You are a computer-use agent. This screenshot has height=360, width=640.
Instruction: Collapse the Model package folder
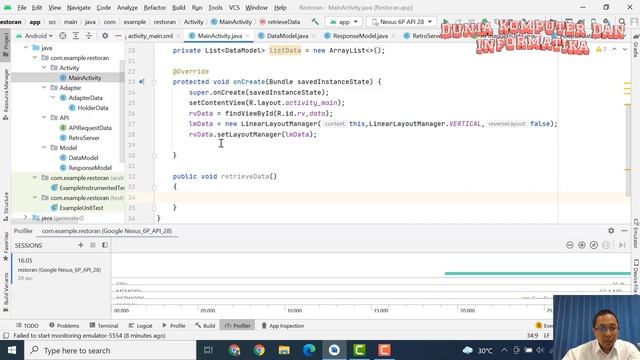(x=44, y=148)
